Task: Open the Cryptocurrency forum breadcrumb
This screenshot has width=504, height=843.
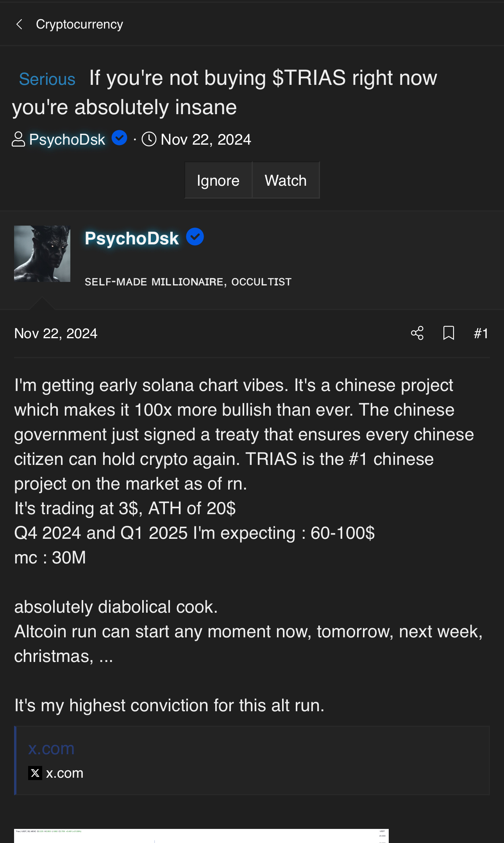Action: pos(79,24)
